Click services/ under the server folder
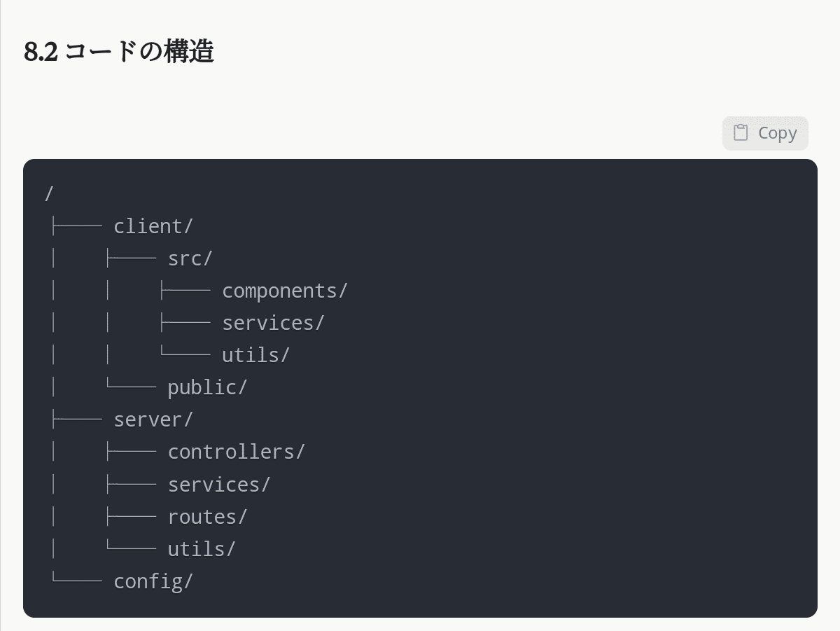 pos(219,484)
